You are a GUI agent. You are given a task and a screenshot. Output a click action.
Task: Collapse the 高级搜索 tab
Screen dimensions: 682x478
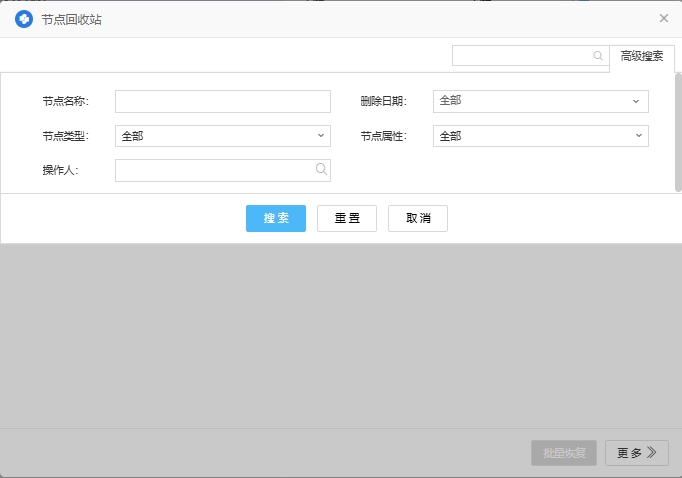point(641,57)
